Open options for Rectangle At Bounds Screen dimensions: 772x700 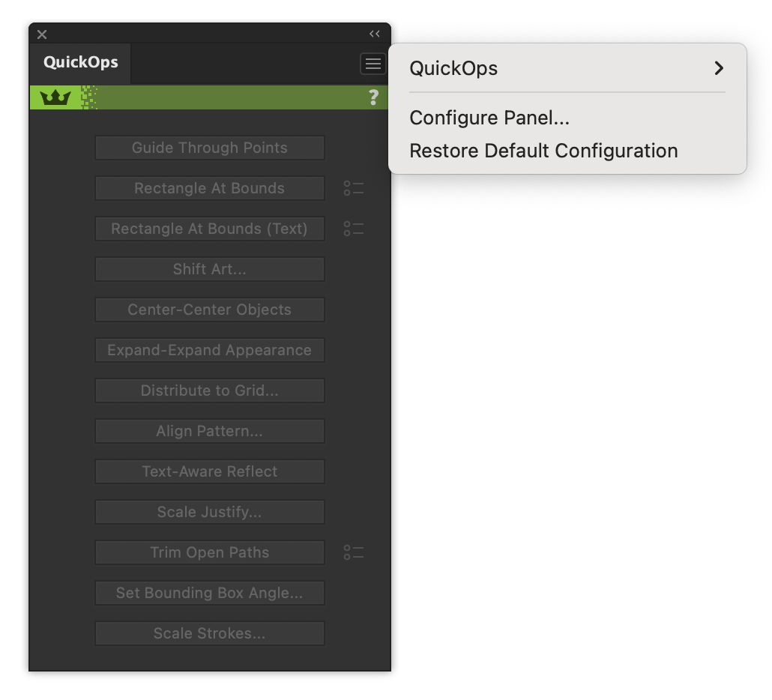352,188
